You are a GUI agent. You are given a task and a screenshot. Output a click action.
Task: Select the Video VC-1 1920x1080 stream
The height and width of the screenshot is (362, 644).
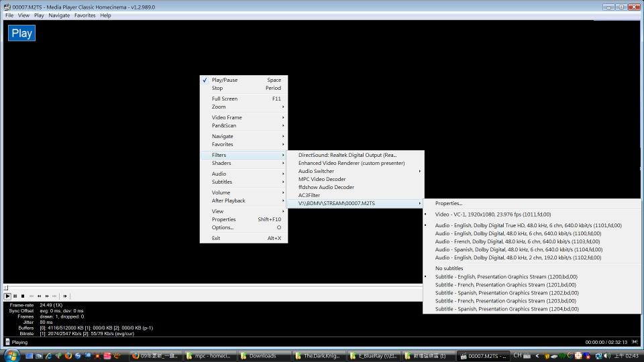click(531, 215)
